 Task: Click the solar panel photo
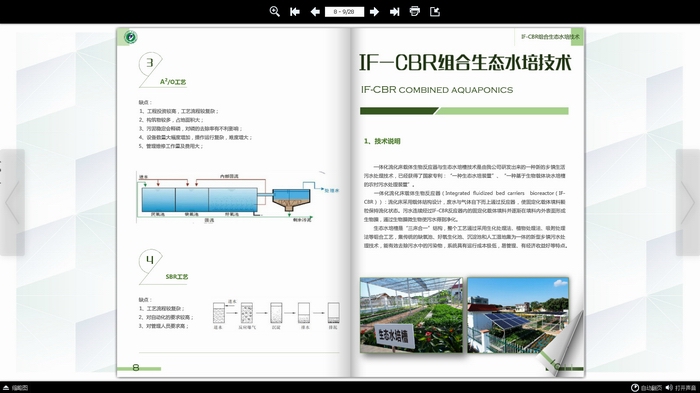coord(518,315)
